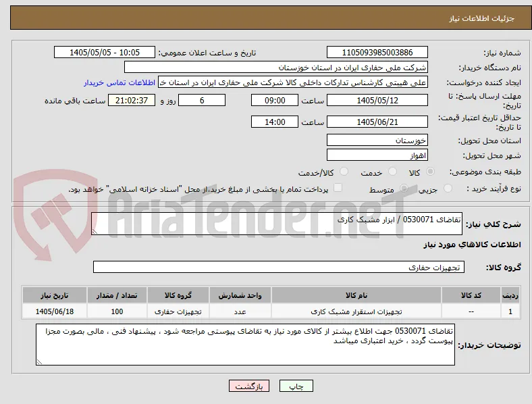Click the گروه کالا column header
Screen dimensions: 532x404
[178, 295]
